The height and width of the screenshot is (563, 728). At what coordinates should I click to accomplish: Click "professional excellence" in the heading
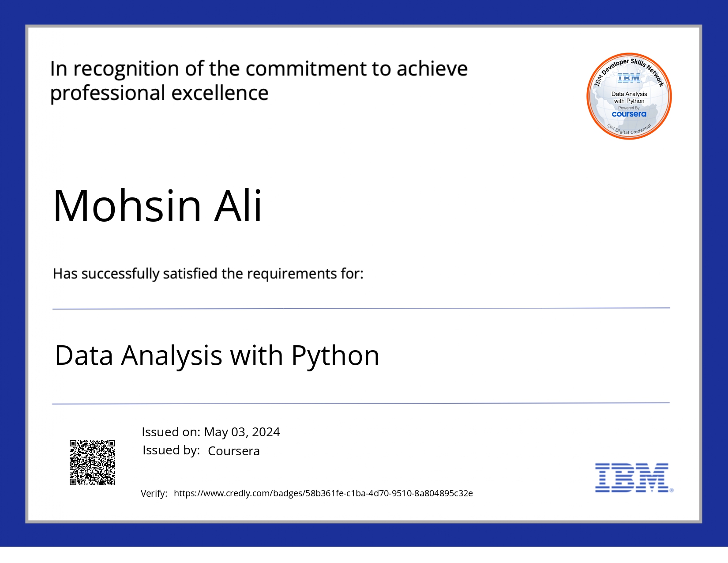pos(159,93)
